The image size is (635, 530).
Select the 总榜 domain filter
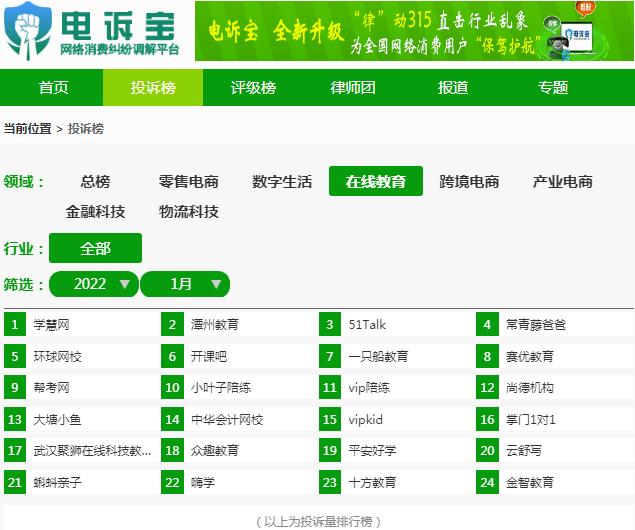click(96, 181)
